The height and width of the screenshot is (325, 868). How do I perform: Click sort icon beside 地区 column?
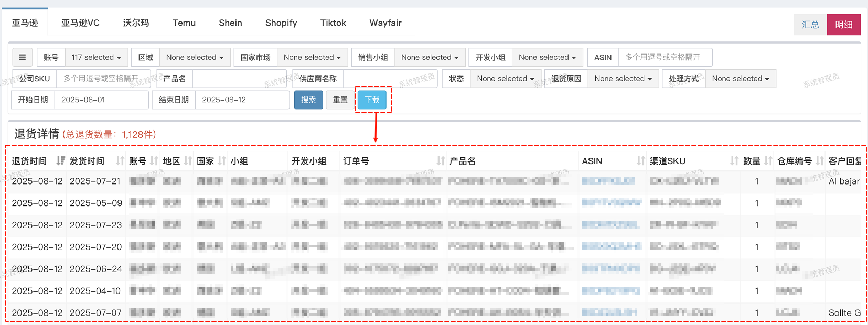188,161
